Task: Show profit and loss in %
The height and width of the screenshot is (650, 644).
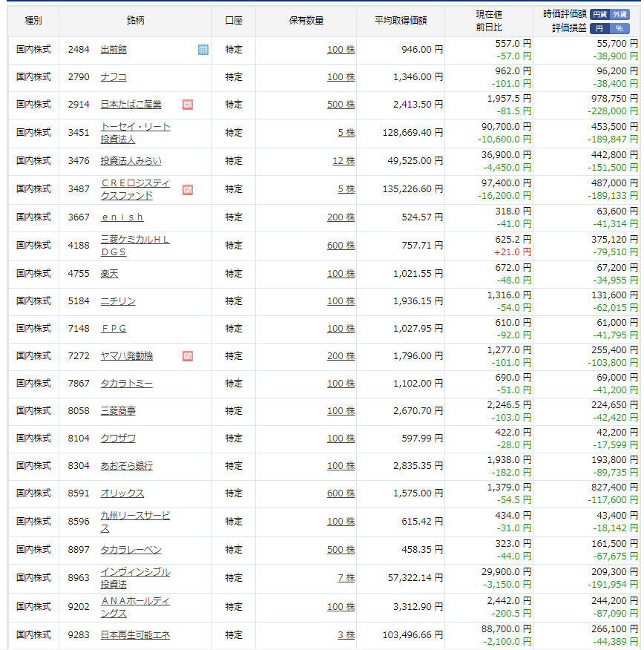Action: (x=620, y=28)
